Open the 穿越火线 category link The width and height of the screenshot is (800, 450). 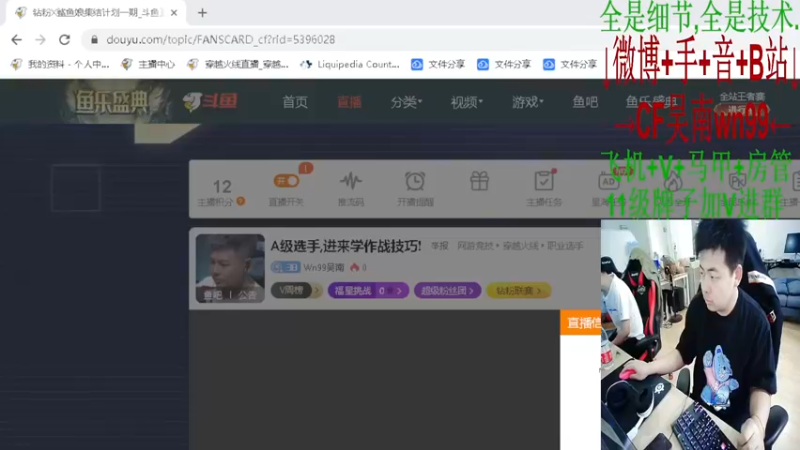pos(520,246)
